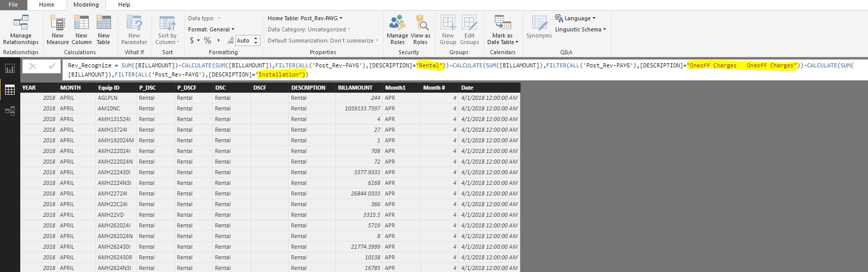Select the Date column header
The height and width of the screenshot is (272, 868).
[489, 88]
